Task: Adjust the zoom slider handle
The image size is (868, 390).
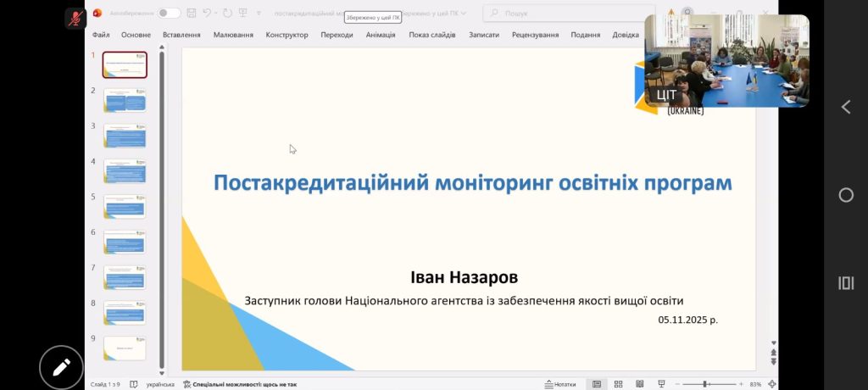Action: pos(706,384)
